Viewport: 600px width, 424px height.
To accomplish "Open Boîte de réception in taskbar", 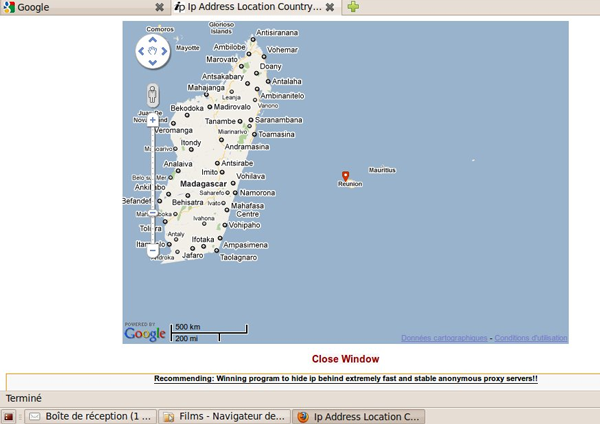I will (x=90, y=416).
